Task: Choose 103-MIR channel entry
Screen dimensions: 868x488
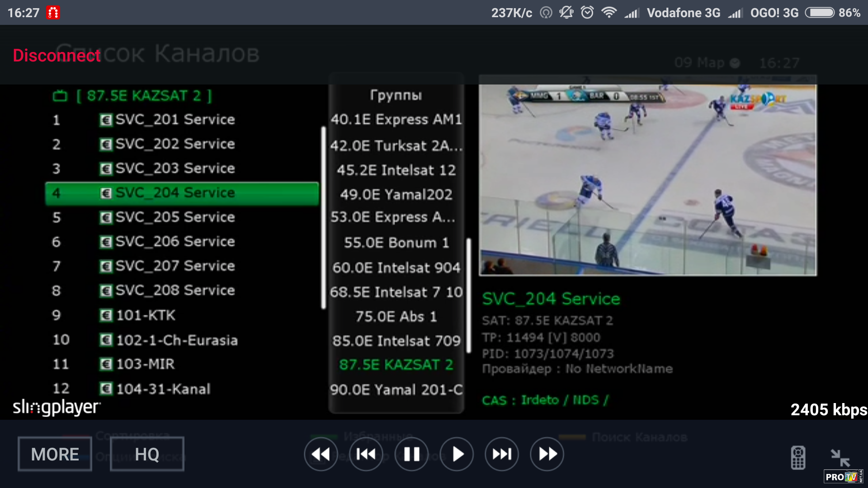Action: click(145, 364)
